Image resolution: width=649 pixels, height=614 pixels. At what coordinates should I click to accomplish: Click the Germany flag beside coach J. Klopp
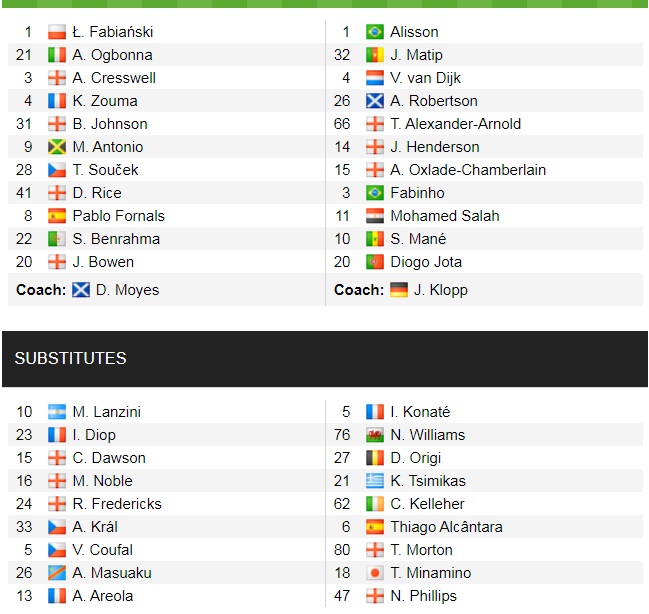tap(399, 290)
